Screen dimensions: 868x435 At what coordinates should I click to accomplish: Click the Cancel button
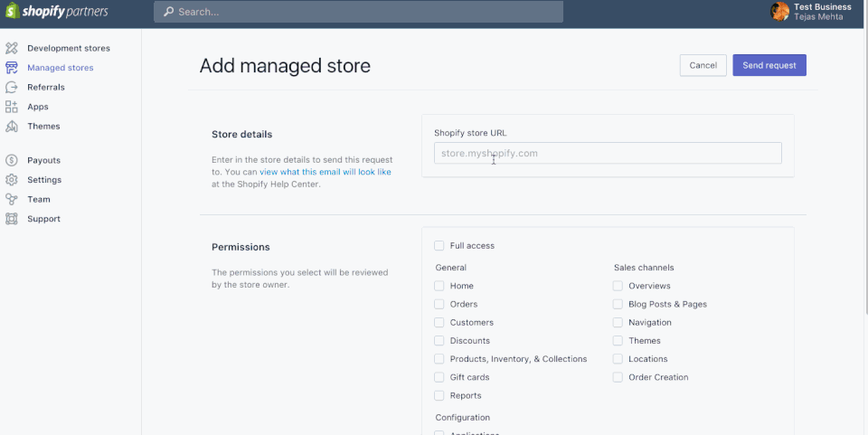tap(703, 65)
